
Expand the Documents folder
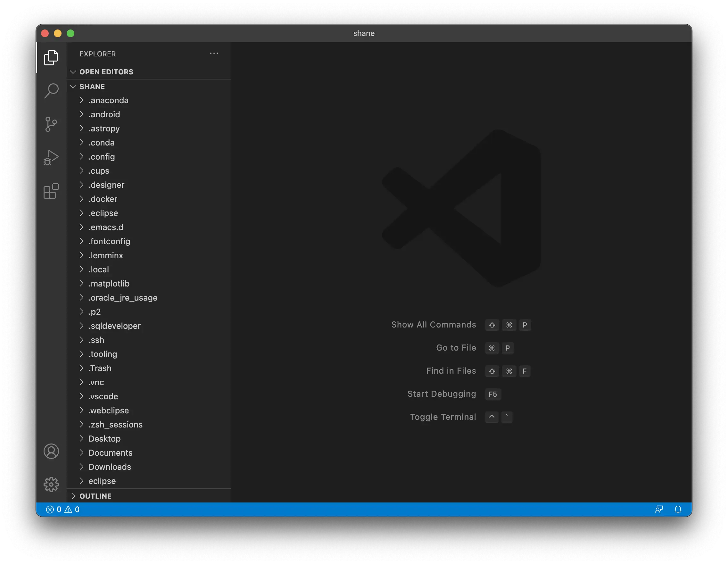[110, 453]
